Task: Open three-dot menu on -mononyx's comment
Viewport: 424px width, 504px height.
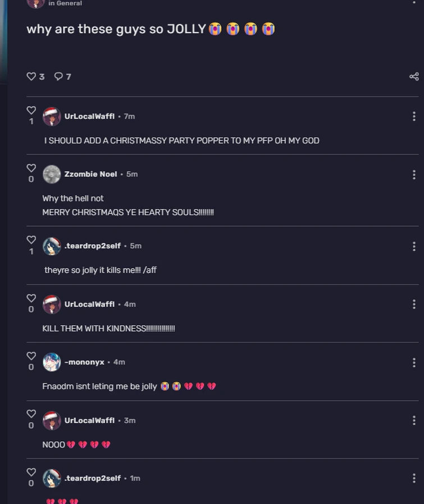Action: coord(414,363)
